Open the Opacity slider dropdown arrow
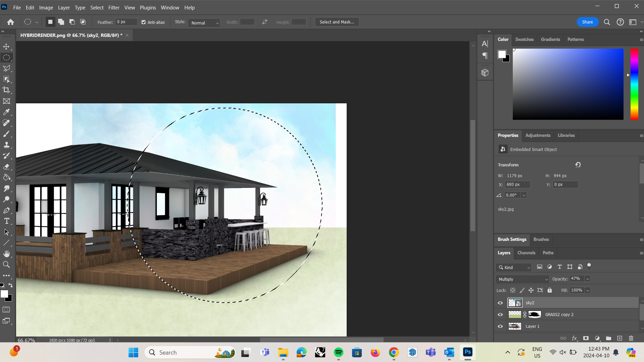 coord(588,279)
